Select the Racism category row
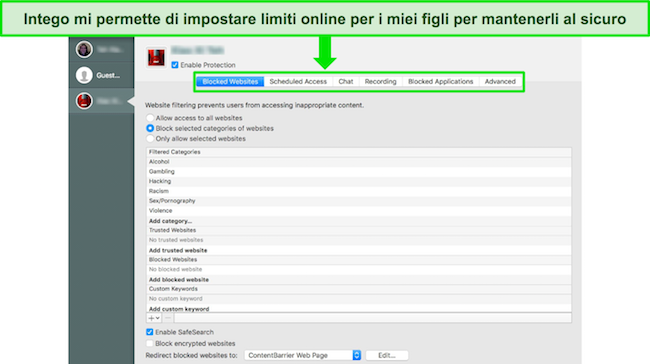Viewport: 650px width, 364px height. 359,191
